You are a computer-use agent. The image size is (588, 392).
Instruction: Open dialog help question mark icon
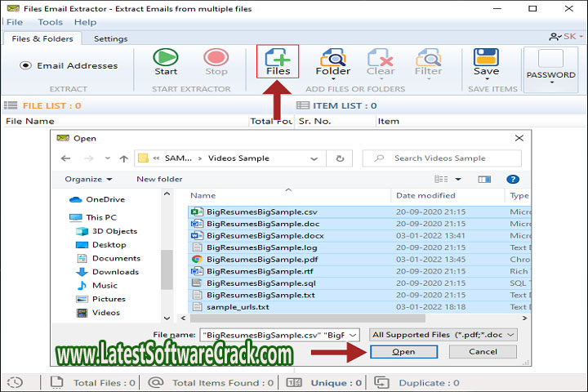513,180
